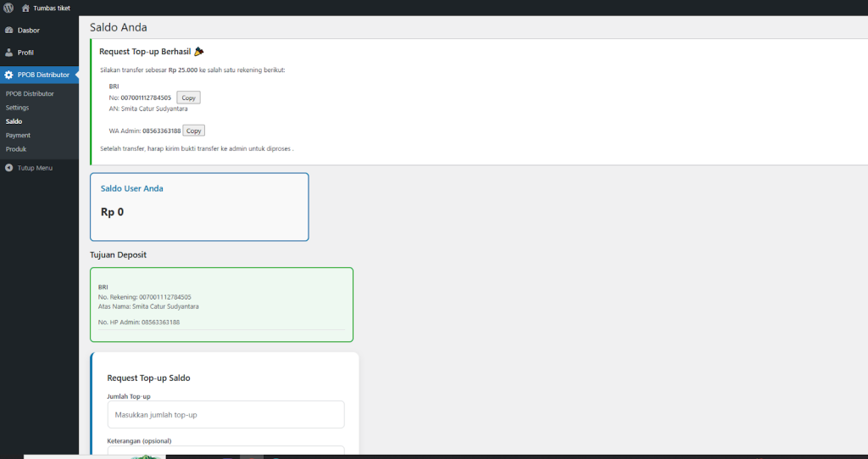
Task: Click the Jumlah Top-up input field
Action: pyautogui.click(x=225, y=415)
